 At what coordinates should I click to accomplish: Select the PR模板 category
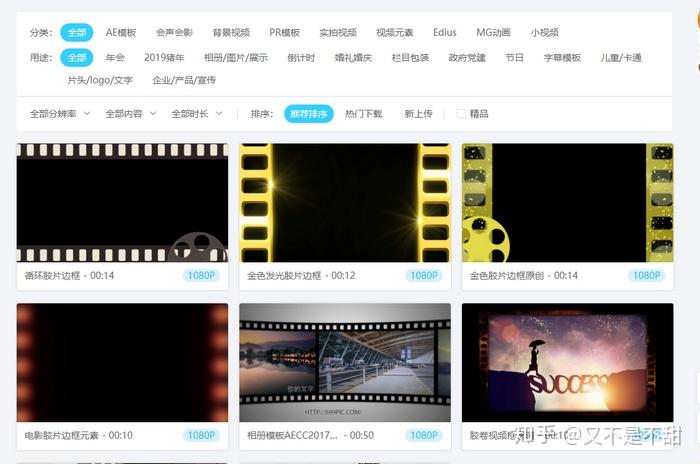pyautogui.click(x=284, y=33)
